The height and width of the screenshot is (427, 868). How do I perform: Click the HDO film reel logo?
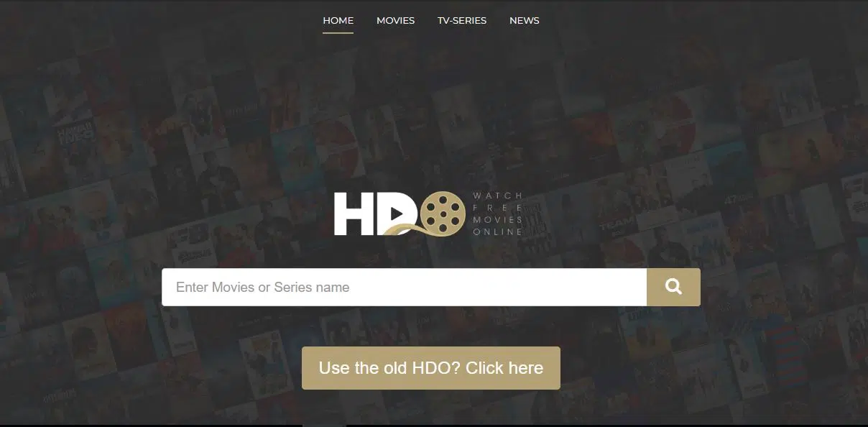(429, 213)
